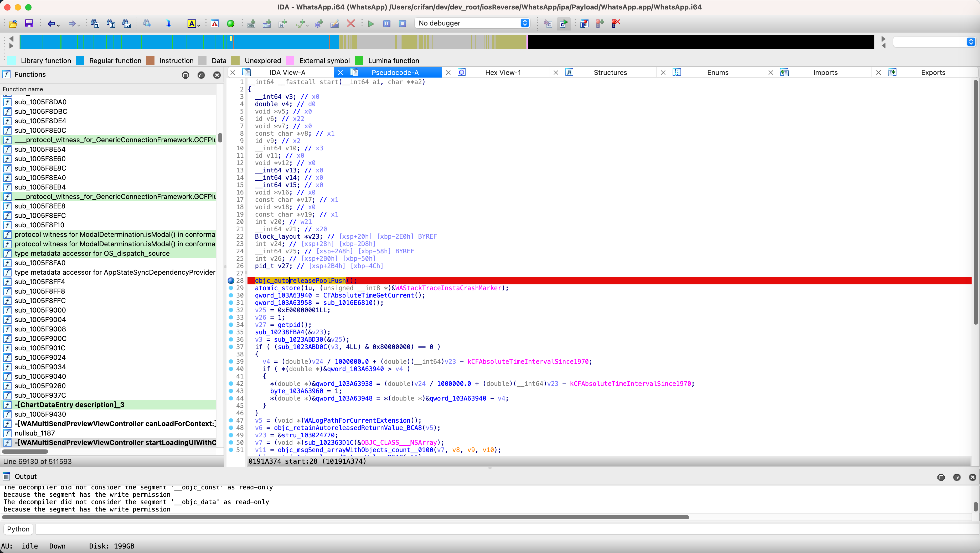
Task: Click the red X delete icon
Action: click(351, 24)
